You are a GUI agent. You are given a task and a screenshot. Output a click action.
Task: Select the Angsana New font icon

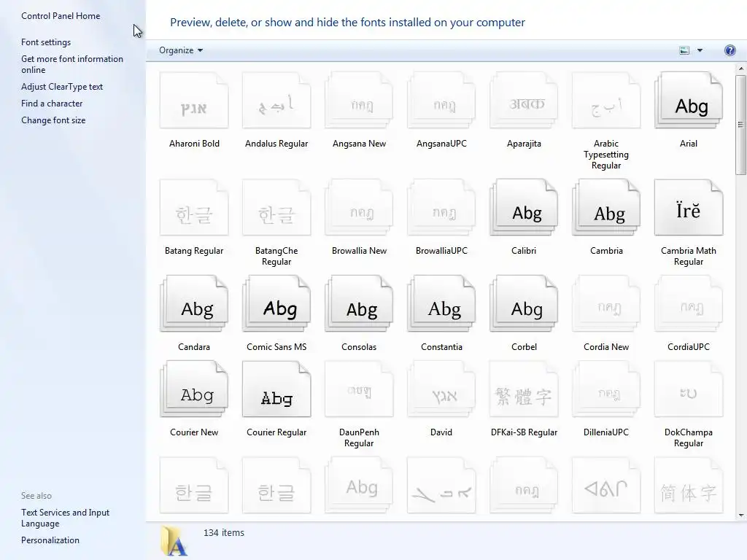[x=359, y=101]
